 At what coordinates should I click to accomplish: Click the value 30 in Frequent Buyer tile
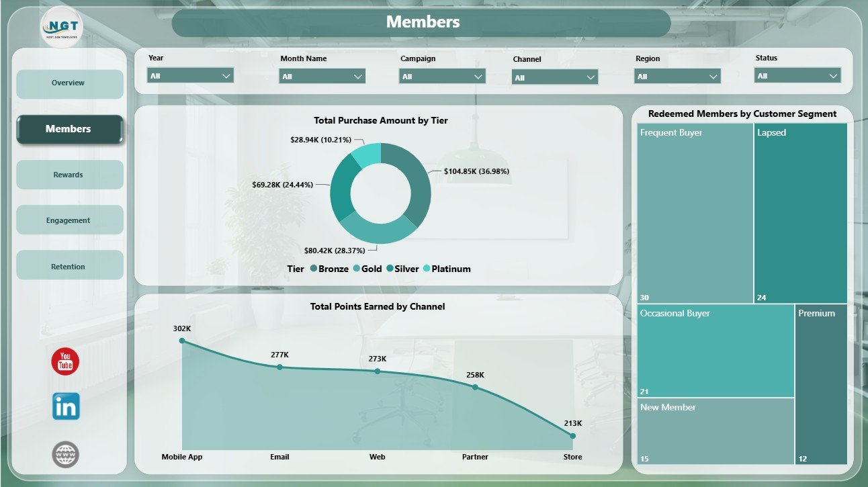tap(644, 298)
